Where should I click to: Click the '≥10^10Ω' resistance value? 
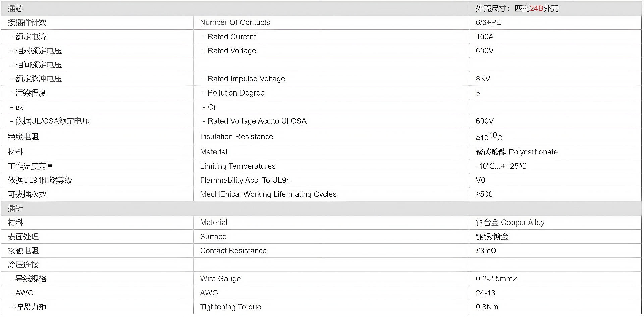click(489, 137)
